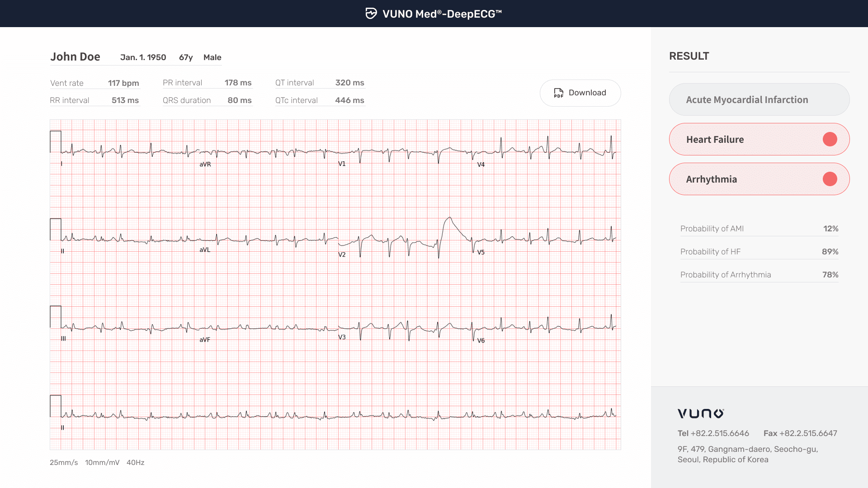This screenshot has height=488, width=868.
Task: Click the PDF file icon in Download
Action: pos(558,93)
